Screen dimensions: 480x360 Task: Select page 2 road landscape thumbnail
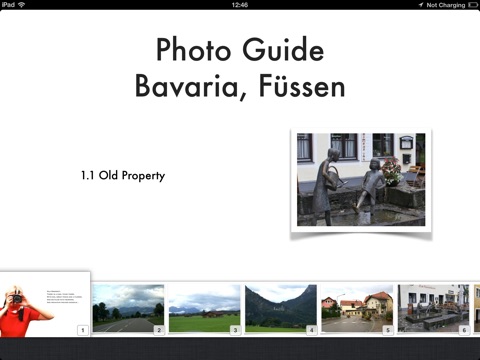tap(128, 308)
